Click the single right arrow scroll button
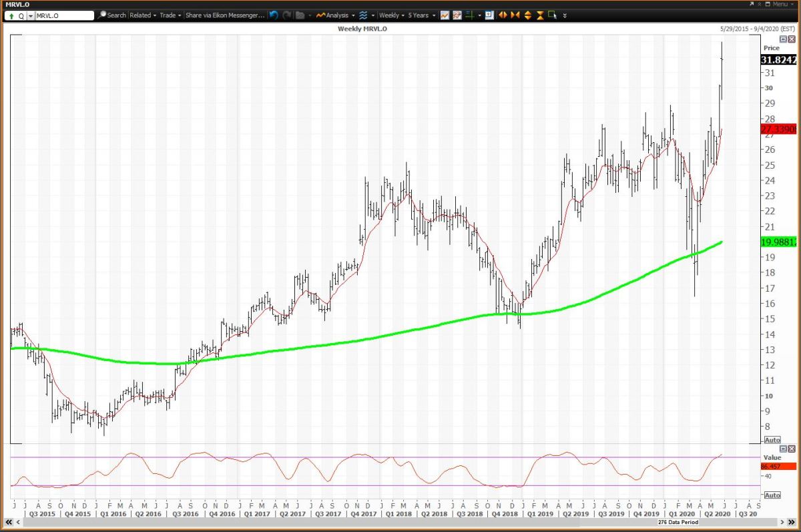The height and width of the screenshot is (532, 801). point(782,522)
